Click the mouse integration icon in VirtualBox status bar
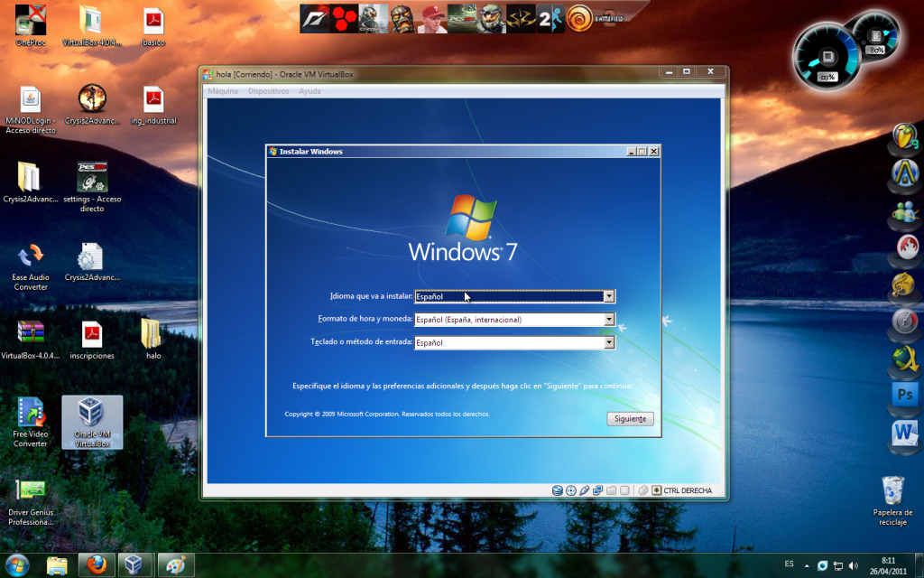Viewport: 924px width, 578px height. click(642, 490)
